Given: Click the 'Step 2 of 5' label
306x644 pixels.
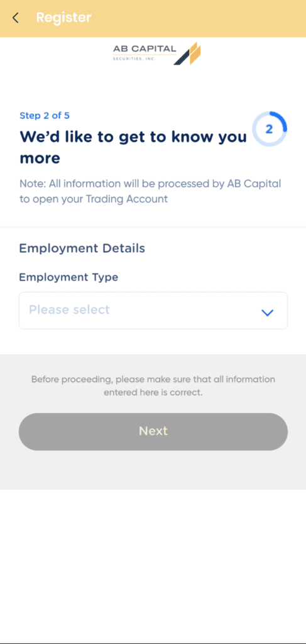Looking at the screenshot, I should 45,116.
